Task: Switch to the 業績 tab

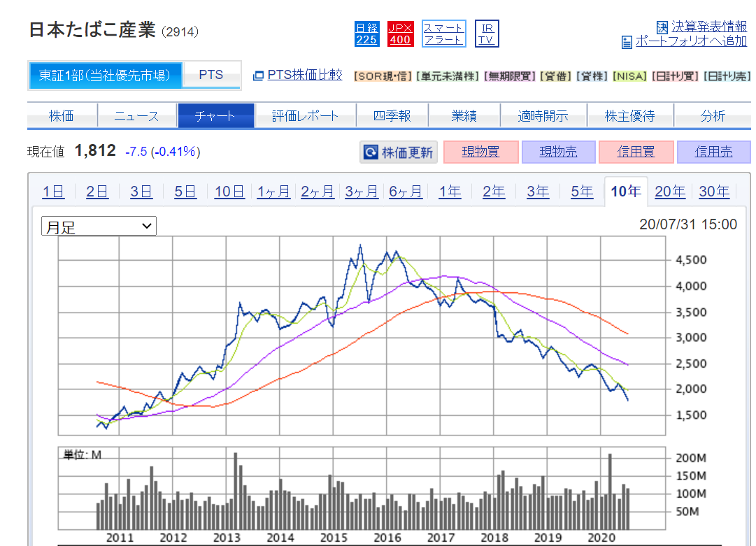Action: [464, 115]
